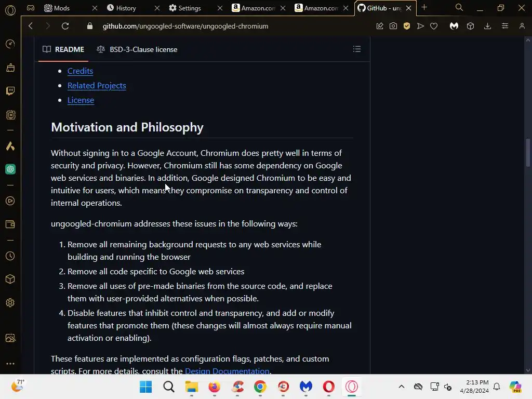
Task: Close the Settings tab
Action: (x=220, y=8)
